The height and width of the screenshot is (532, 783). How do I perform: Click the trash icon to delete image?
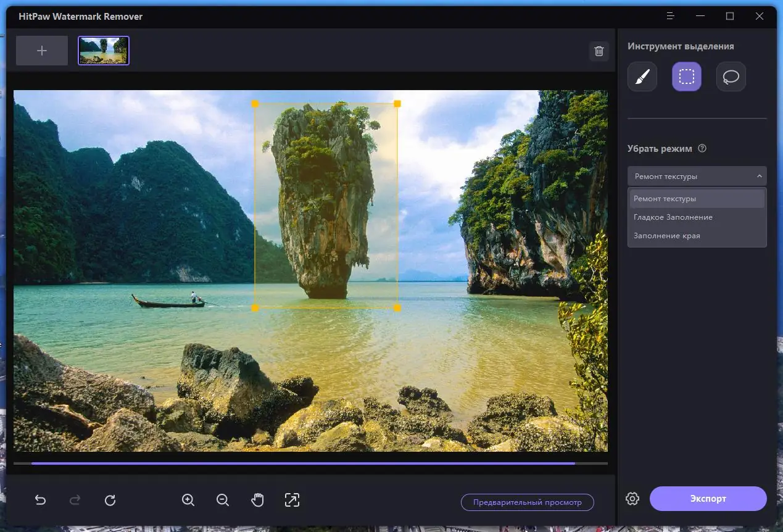coord(599,51)
